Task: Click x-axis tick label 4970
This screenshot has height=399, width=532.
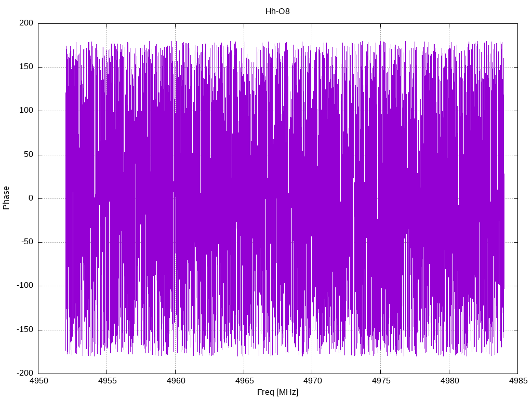Action: [312, 381]
